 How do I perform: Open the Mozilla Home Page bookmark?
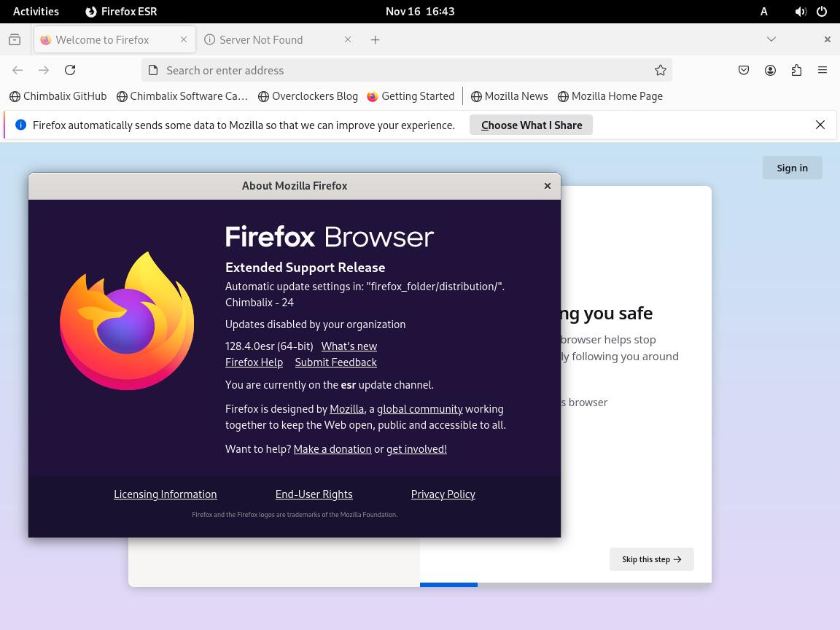(x=610, y=96)
